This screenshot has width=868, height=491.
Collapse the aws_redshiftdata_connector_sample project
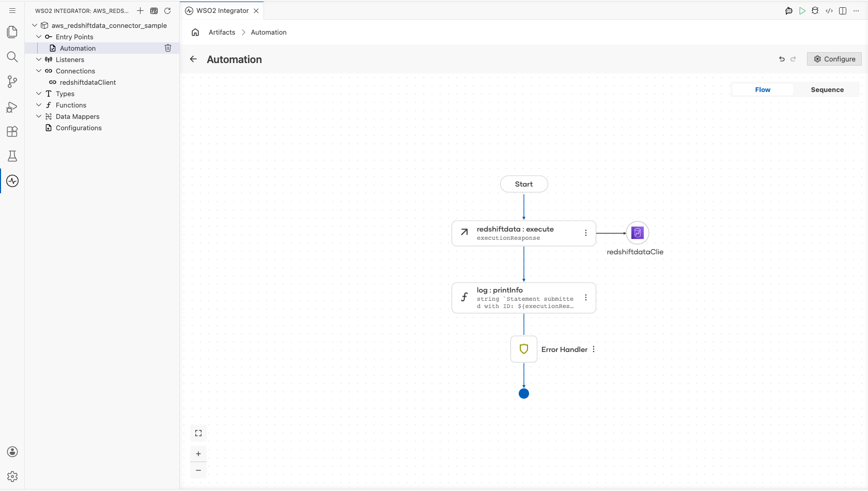point(35,25)
